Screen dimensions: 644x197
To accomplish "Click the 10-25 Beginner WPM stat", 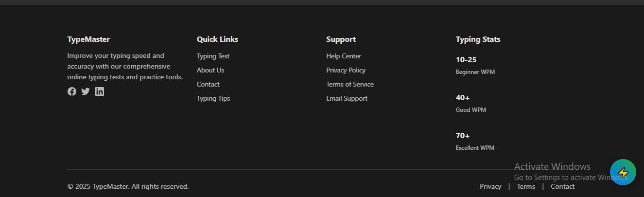I will (x=466, y=60).
